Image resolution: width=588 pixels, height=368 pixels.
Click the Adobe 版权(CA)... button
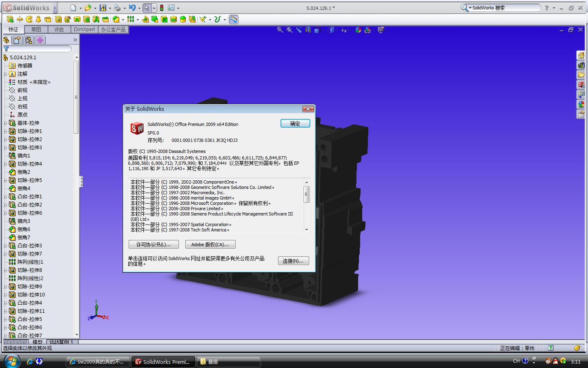click(x=210, y=245)
